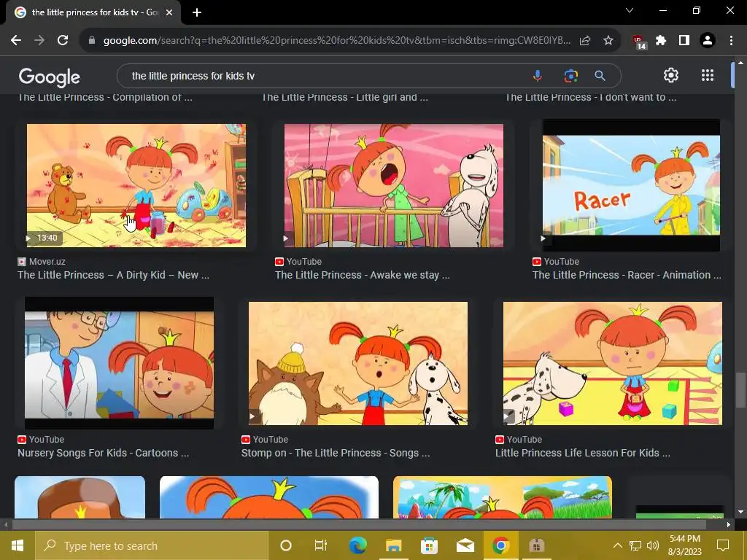Click the Google logo
The width and height of the screenshot is (747, 560).
pos(49,77)
